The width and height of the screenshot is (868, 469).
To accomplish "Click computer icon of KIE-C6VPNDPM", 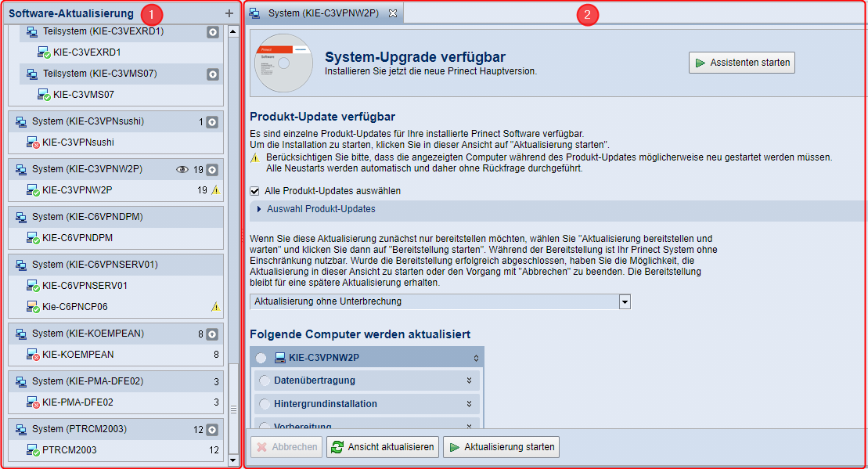I will (33, 237).
